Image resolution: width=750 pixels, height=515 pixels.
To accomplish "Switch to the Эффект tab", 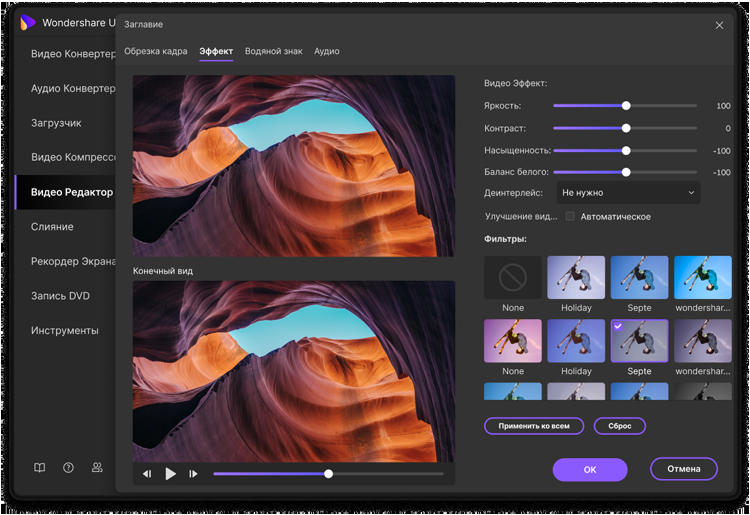I will click(x=216, y=51).
